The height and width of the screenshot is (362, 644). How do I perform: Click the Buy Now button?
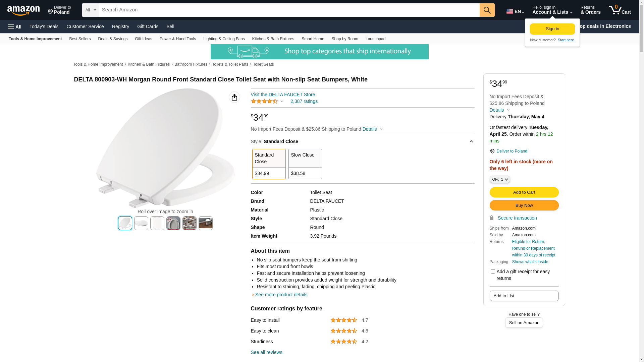pyautogui.click(x=524, y=205)
